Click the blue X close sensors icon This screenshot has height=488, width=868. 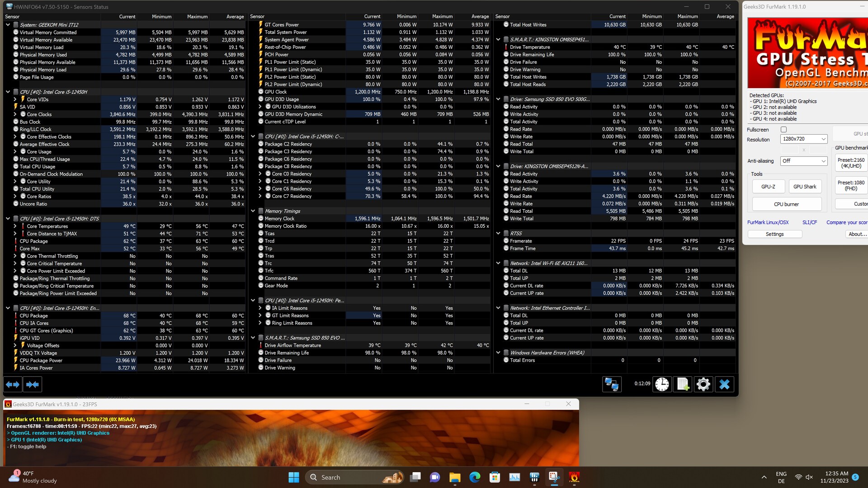coord(724,385)
